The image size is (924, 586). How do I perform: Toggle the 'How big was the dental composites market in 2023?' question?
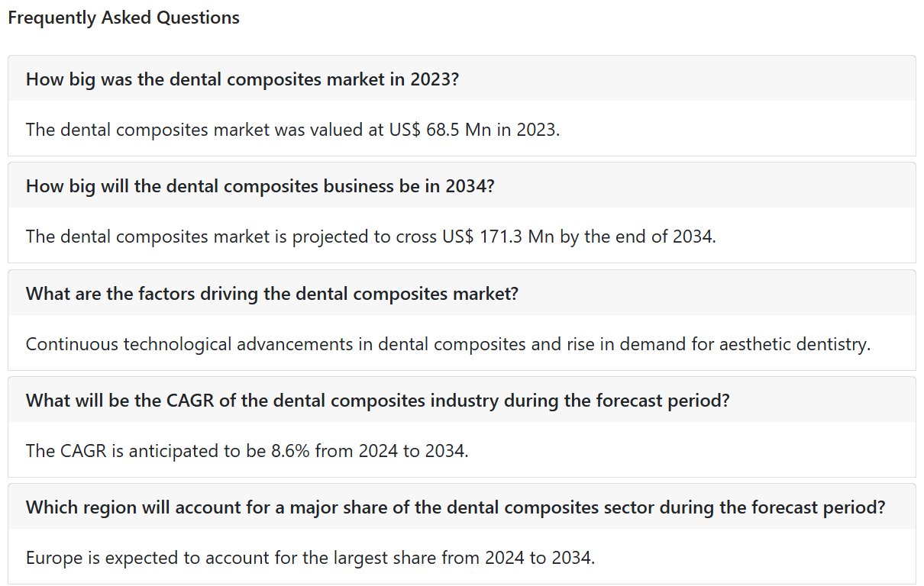click(x=461, y=79)
